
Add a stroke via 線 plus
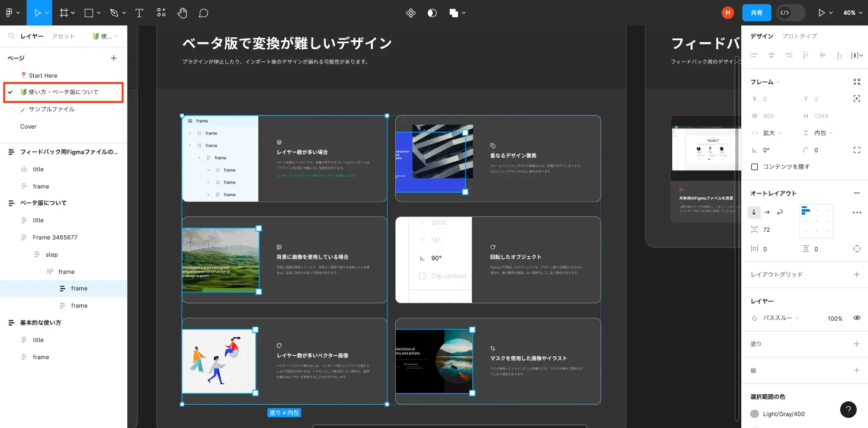pyautogui.click(x=856, y=370)
